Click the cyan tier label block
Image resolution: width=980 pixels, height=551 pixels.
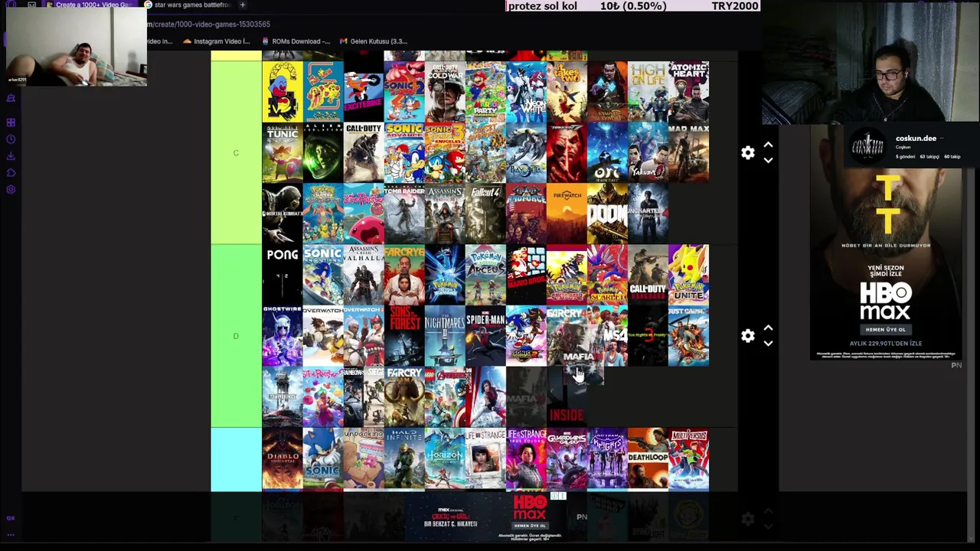coord(236,459)
